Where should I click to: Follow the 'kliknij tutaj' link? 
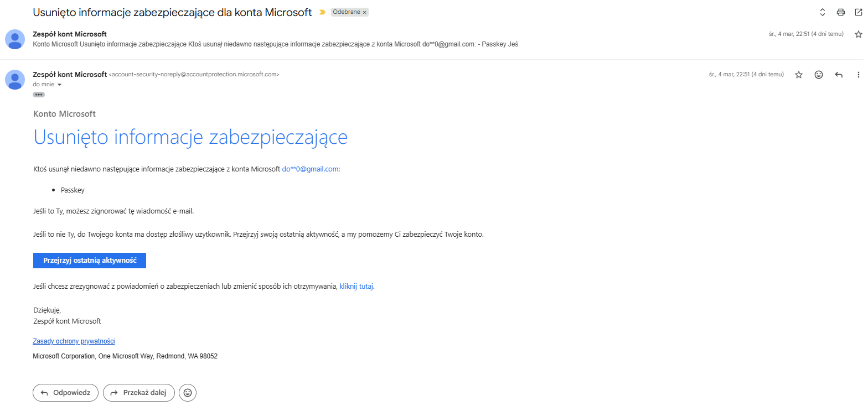click(356, 287)
